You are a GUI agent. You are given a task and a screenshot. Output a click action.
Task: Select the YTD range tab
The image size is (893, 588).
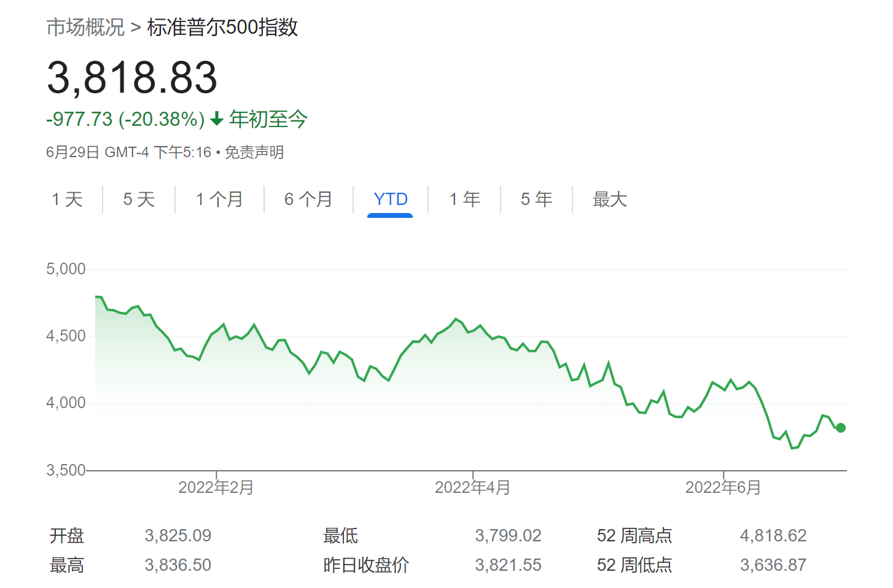[391, 199]
